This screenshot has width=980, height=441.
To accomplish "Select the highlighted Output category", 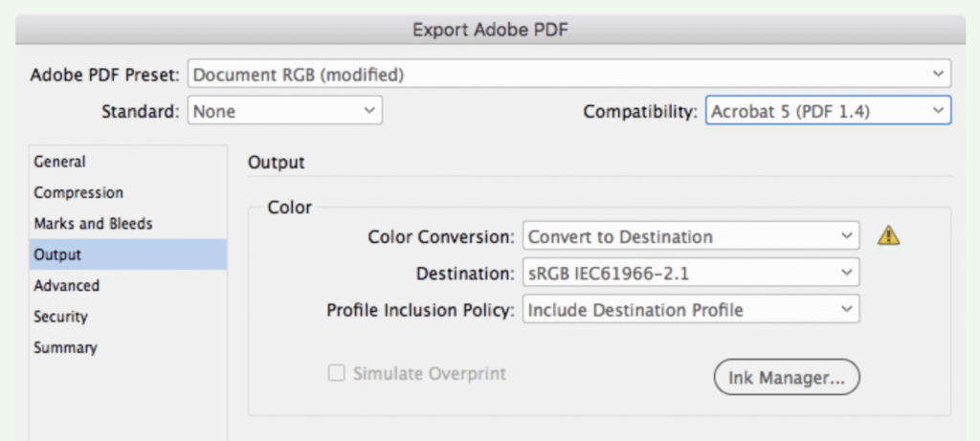I will coord(57,255).
